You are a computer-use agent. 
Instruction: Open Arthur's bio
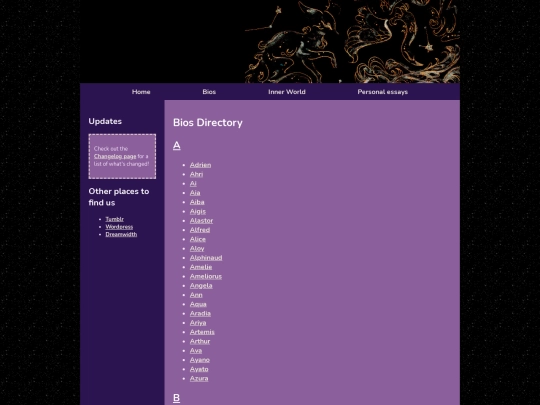point(200,342)
